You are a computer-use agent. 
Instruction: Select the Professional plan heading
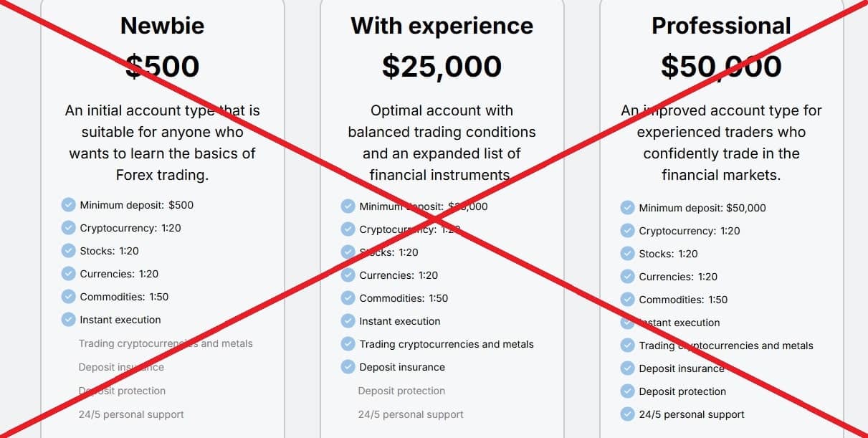[x=721, y=26]
